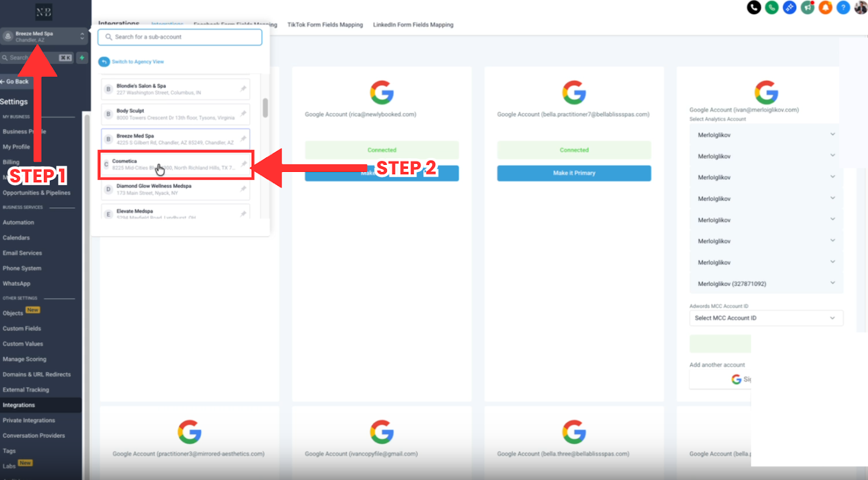
Task: Expand the sixth Merloiglikov analytics dropdown
Action: pos(832,240)
